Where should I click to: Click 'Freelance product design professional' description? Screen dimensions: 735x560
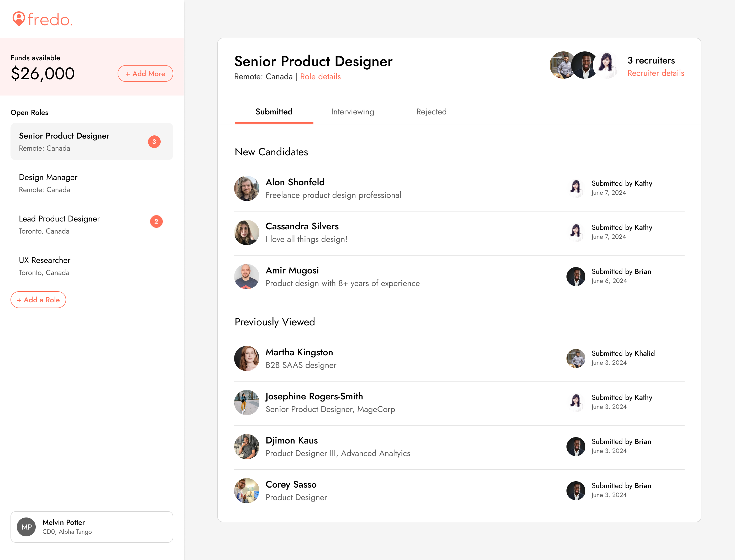coord(333,195)
